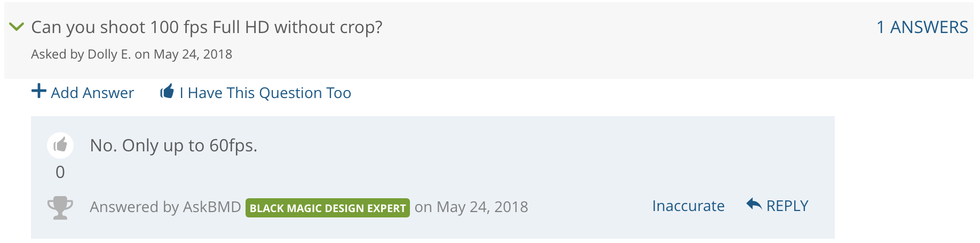Image resolution: width=980 pixels, height=243 pixels.
Task: Click the trophy icon beside the answer author
Action: [x=60, y=208]
